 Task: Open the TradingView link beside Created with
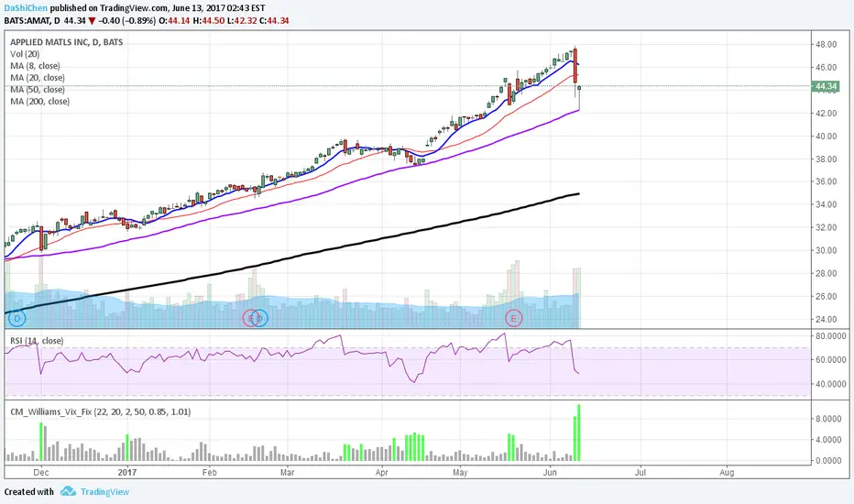click(104, 491)
